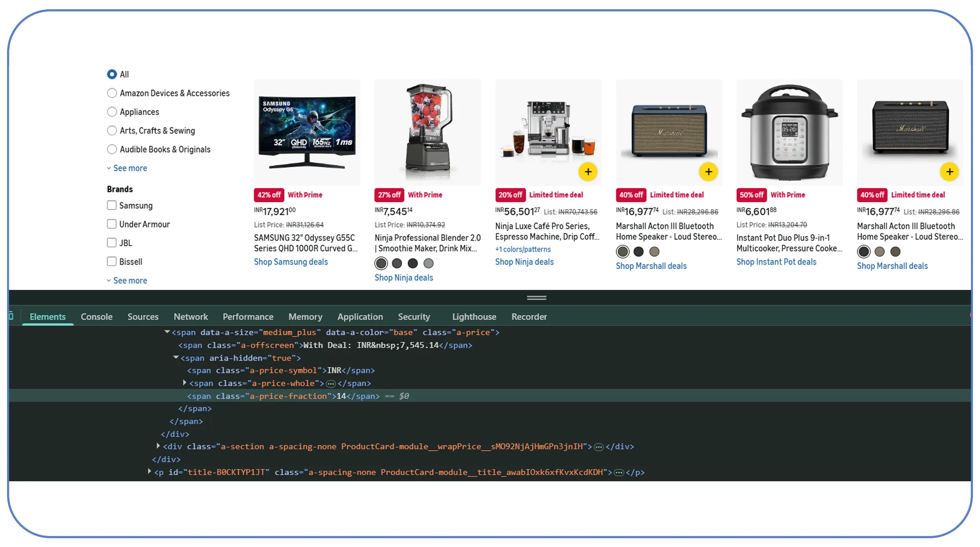Click plus icon on blue Marshall Acton speaker
This screenshot has height=547, width=980.
[708, 172]
